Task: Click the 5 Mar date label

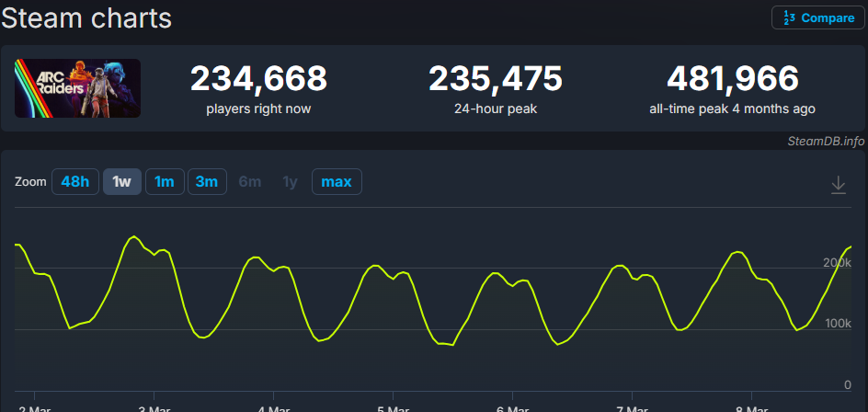Action: [x=393, y=408]
